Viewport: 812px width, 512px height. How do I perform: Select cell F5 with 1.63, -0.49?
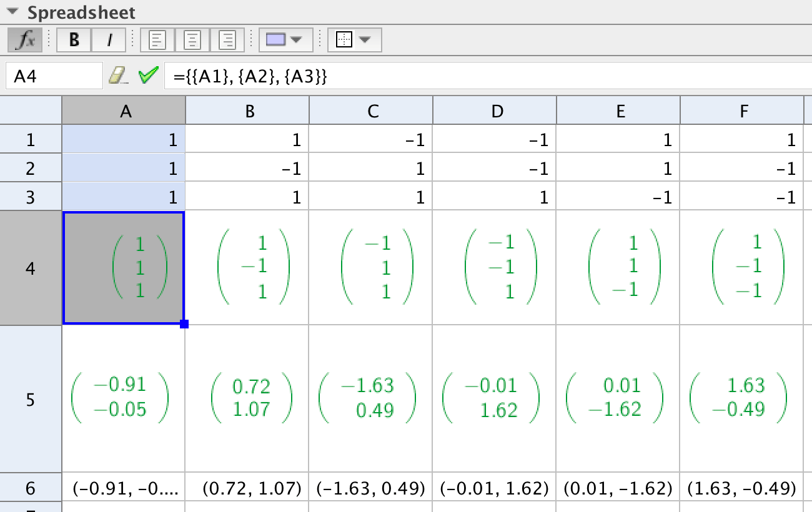[742, 399]
